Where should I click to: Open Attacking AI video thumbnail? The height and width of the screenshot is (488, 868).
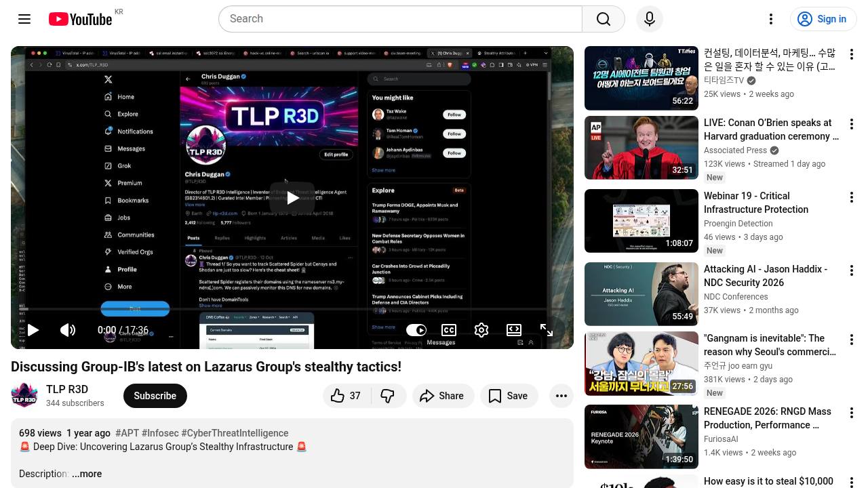click(642, 294)
